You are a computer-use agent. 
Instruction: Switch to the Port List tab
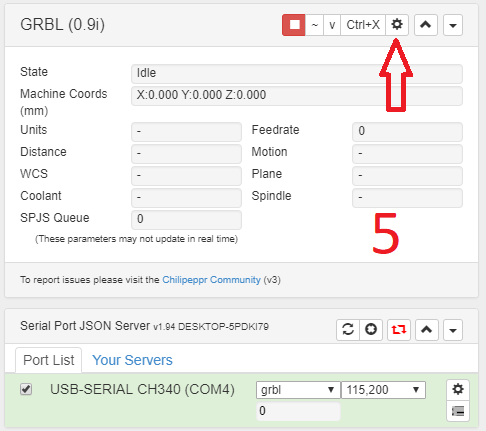[49, 360]
